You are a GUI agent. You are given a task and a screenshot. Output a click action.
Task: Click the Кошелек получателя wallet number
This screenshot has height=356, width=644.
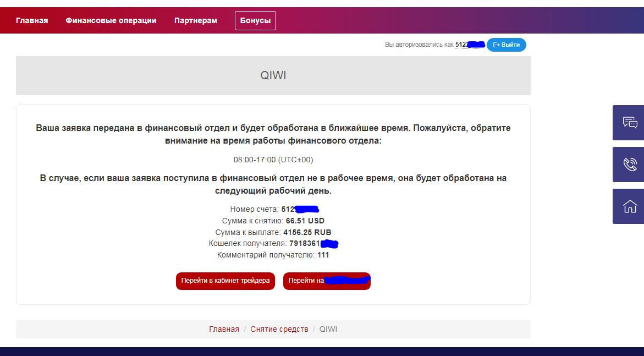314,243
